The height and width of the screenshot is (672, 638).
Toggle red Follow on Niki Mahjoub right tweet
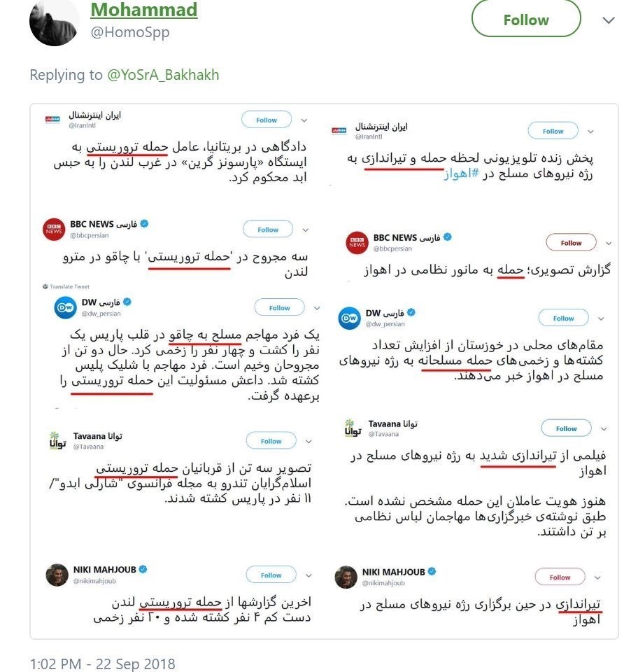point(560,577)
